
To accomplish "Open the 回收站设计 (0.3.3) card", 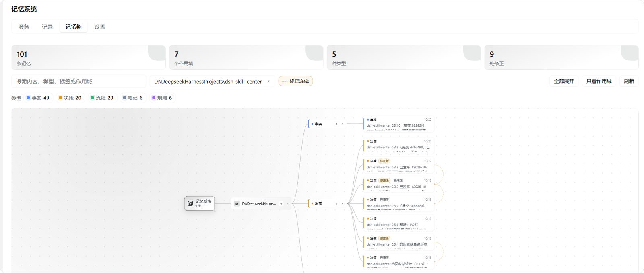I will click(399, 262).
